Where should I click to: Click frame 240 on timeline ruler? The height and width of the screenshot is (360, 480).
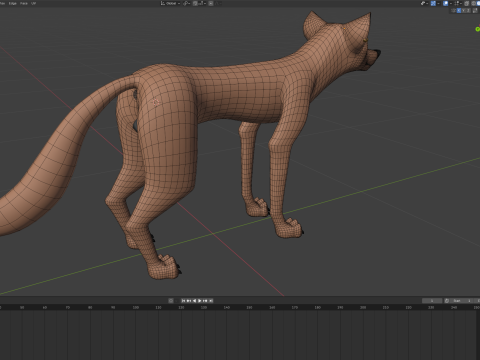tap(454, 307)
